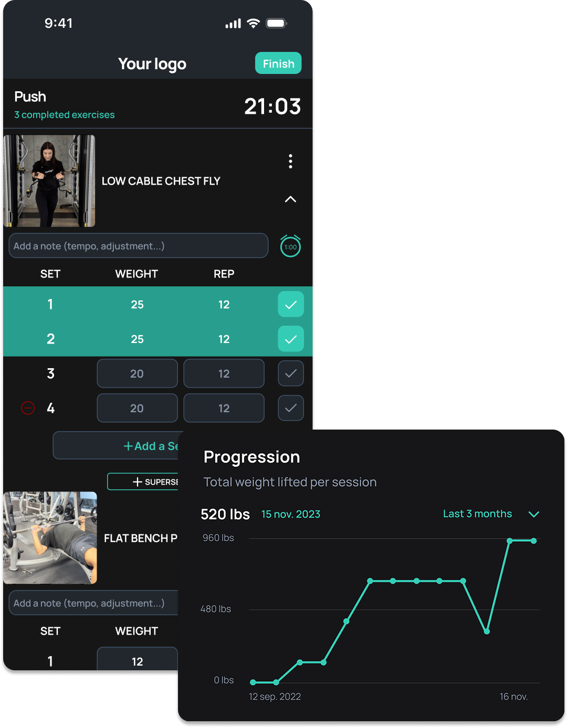Focus the chest fly note input field
The image size is (568, 728).
pyautogui.click(x=139, y=245)
